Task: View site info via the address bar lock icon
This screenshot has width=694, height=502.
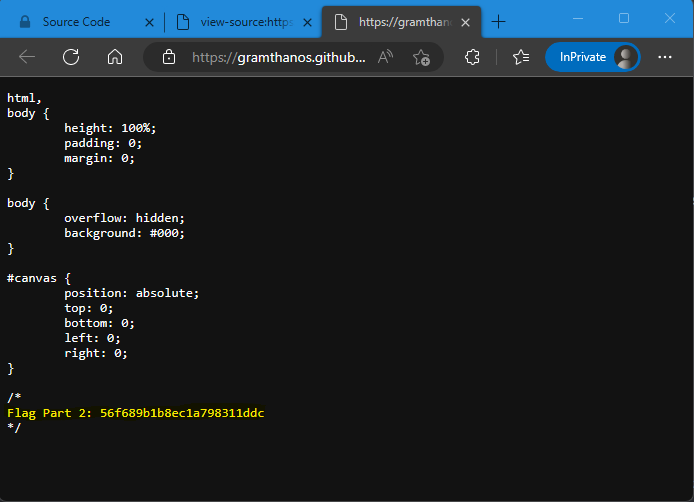Action: [169, 57]
